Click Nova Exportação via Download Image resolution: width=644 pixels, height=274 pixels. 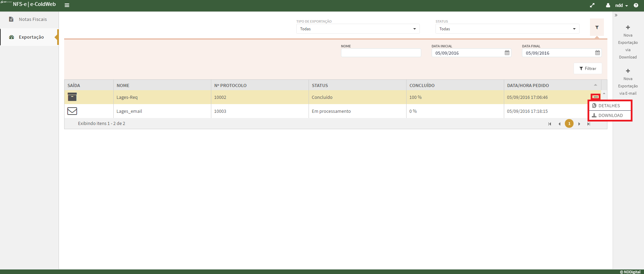click(628, 42)
